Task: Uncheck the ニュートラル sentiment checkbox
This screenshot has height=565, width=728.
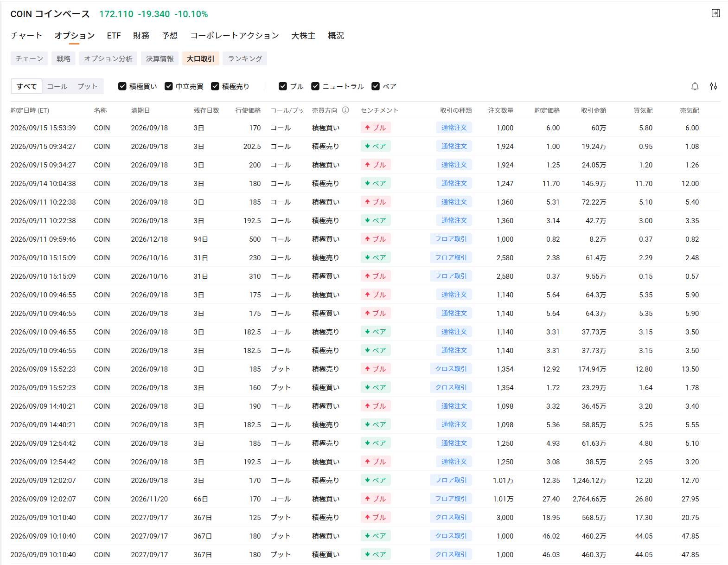Action: 315,86
